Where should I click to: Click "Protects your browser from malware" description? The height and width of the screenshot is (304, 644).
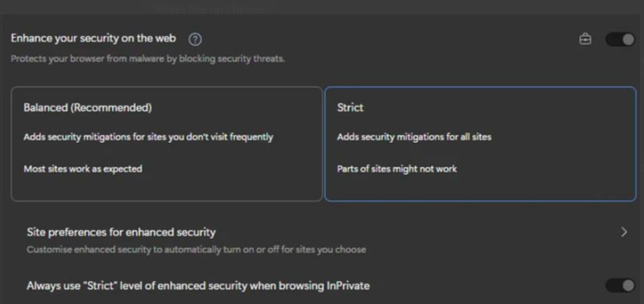coord(147,59)
